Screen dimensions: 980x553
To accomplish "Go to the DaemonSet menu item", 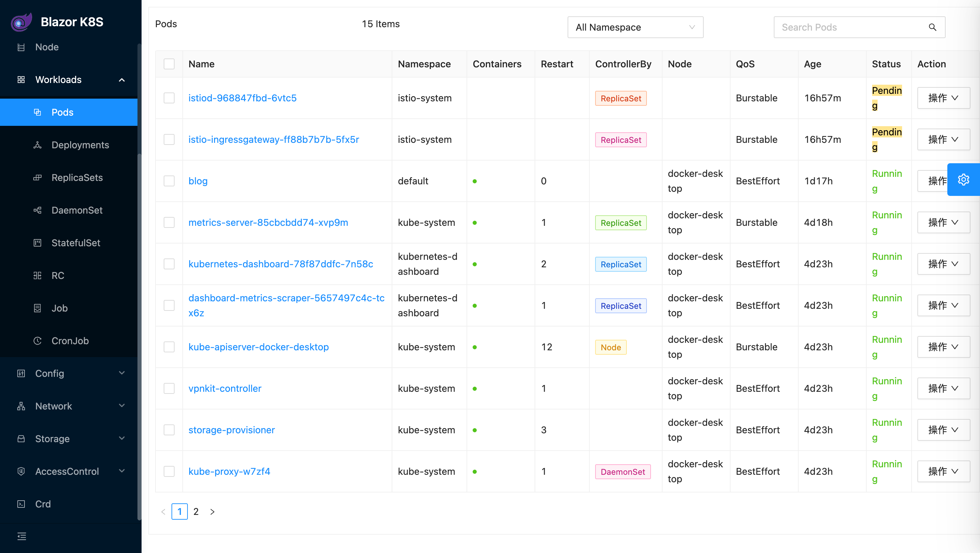I will pyautogui.click(x=77, y=210).
